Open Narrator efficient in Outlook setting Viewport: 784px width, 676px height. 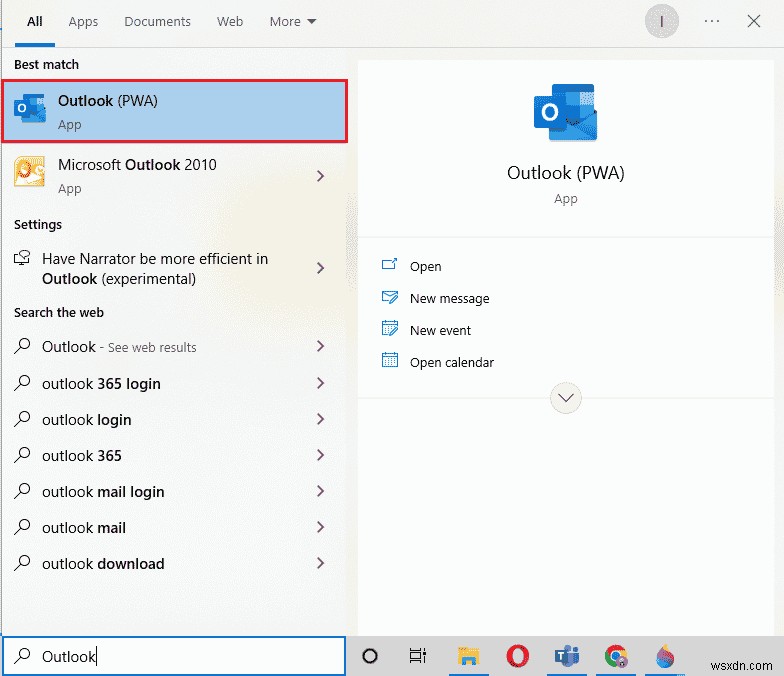click(174, 268)
